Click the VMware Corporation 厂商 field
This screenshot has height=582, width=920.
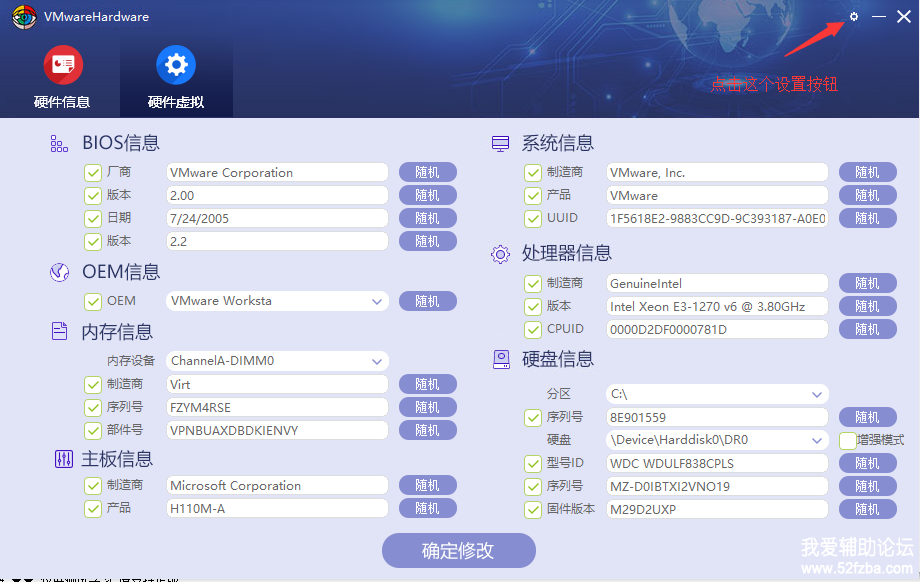[278, 172]
